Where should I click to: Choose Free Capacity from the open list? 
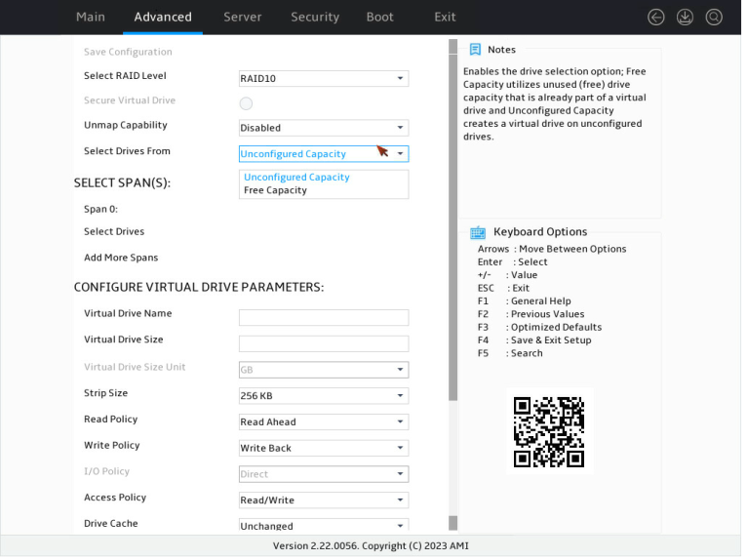click(x=277, y=191)
